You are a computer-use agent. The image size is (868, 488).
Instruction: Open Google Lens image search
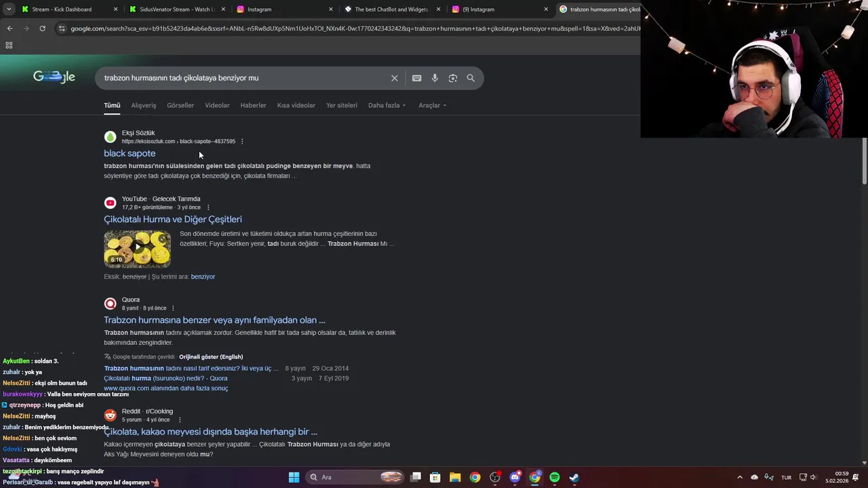pos(453,78)
